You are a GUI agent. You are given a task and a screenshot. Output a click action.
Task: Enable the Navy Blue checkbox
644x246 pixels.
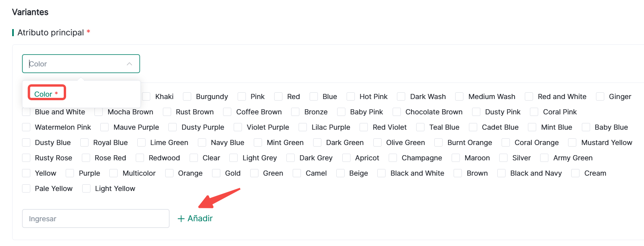[202, 143]
